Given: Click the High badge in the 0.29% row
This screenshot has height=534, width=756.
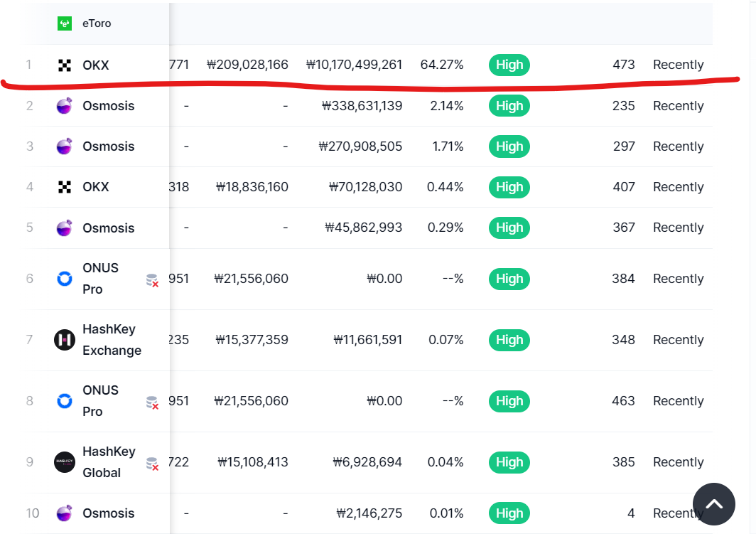Looking at the screenshot, I should tap(509, 228).
